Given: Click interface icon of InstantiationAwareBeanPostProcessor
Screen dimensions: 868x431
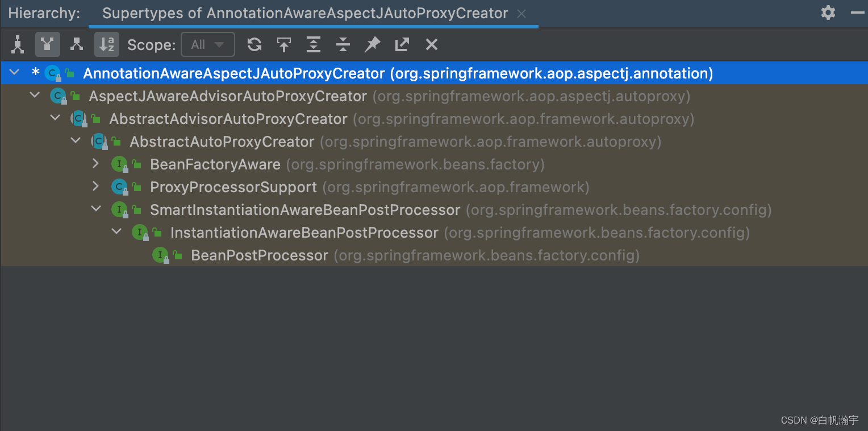Looking at the screenshot, I should [x=140, y=233].
